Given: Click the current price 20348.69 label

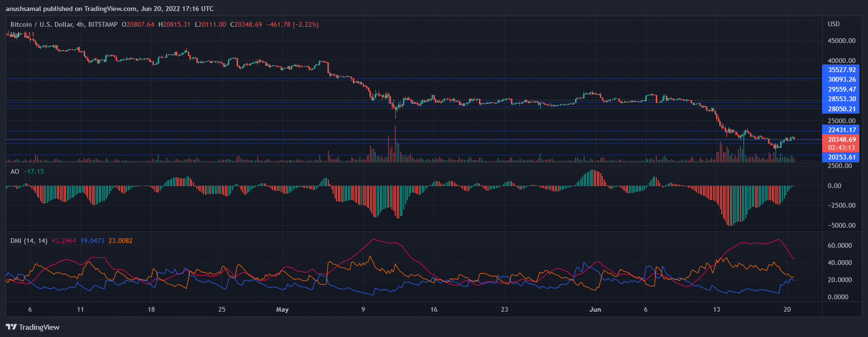Looking at the screenshot, I should [841, 139].
